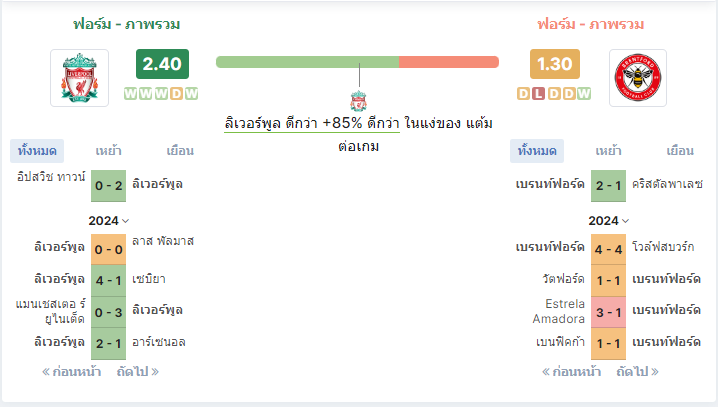Click small Liverpool crest under comparison bar

coord(359,100)
